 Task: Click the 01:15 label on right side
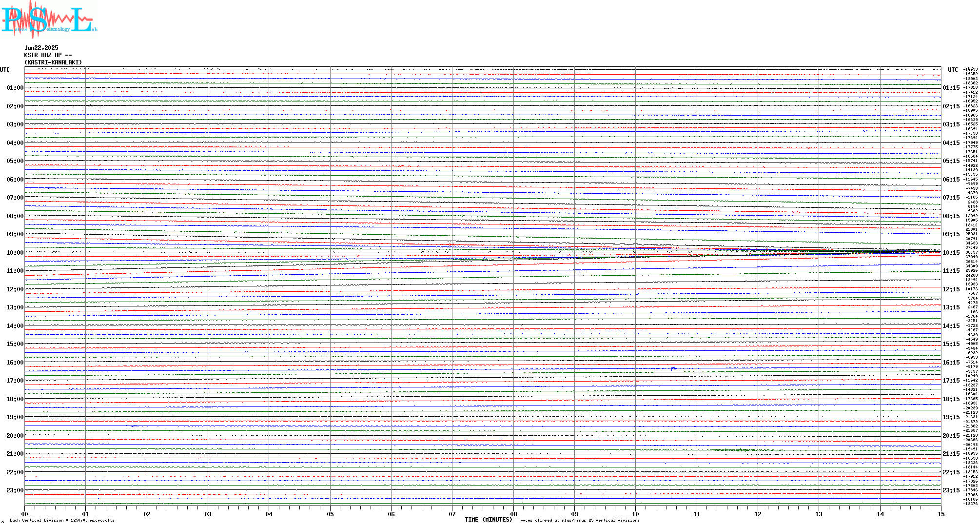tap(951, 88)
